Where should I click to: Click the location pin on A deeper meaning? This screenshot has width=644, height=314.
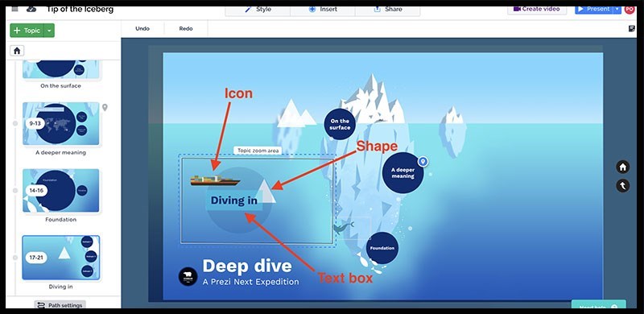tap(423, 162)
